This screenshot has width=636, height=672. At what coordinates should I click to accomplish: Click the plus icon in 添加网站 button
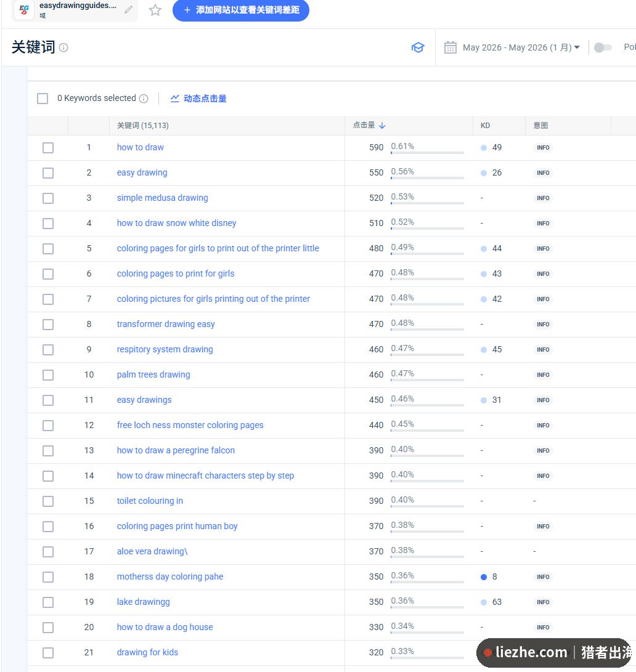pyautogui.click(x=187, y=10)
